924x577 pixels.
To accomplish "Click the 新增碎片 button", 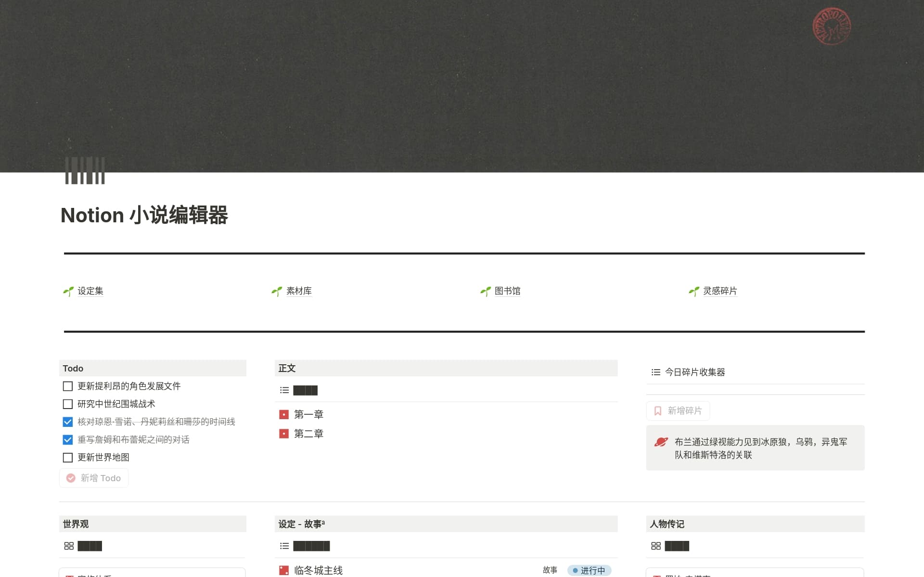I will [678, 410].
